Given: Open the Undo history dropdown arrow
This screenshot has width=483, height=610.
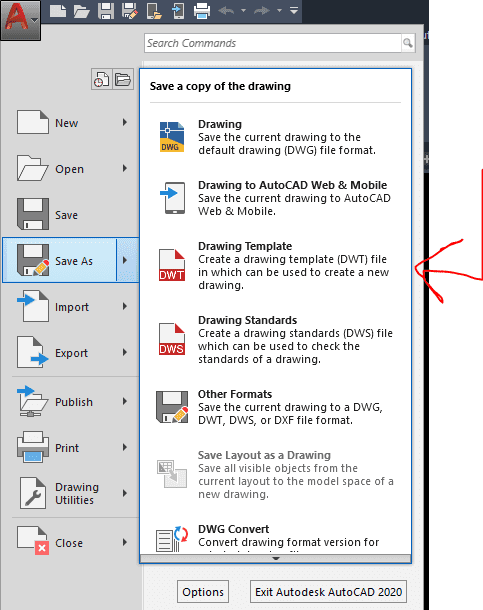Looking at the screenshot, I should coord(243,11).
